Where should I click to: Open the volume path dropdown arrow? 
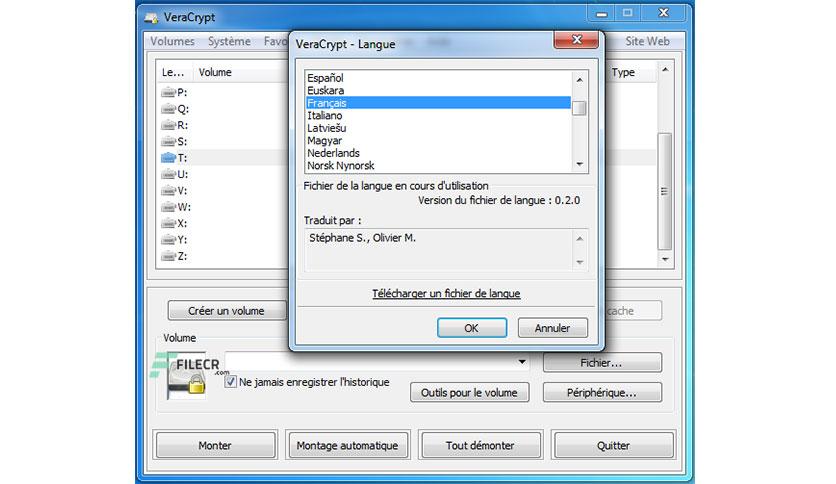[x=522, y=362]
